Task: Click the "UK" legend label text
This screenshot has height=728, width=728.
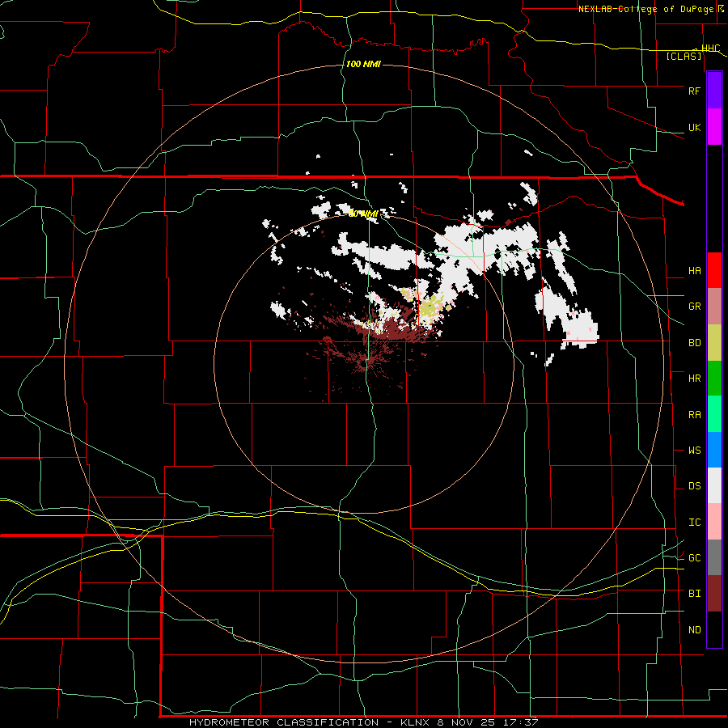Action: click(x=694, y=127)
